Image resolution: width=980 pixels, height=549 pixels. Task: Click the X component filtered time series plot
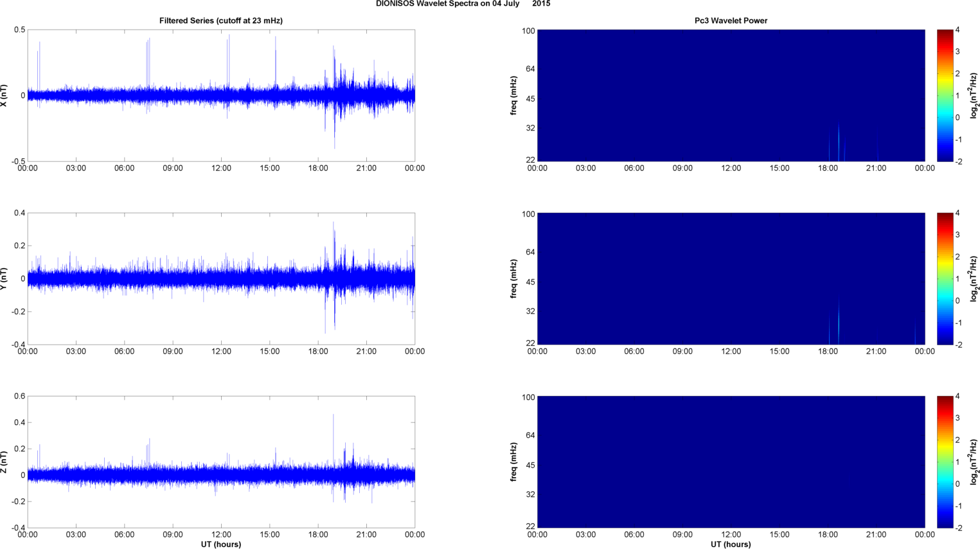coord(221,95)
